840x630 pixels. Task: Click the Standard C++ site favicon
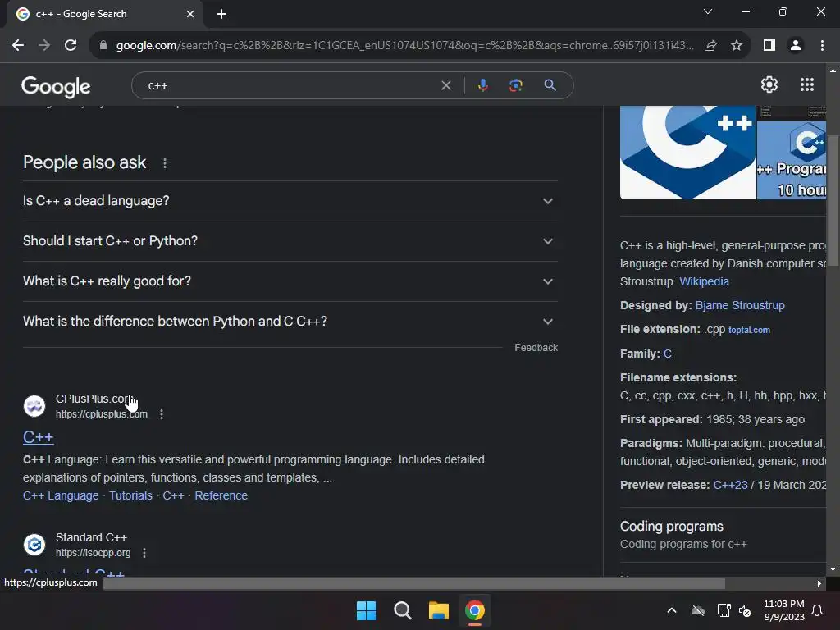(x=34, y=545)
